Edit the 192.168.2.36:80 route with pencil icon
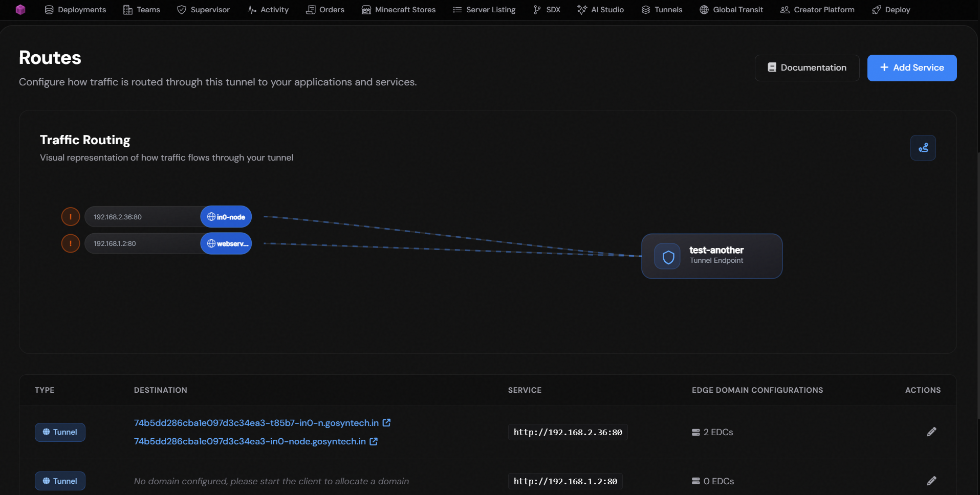 (x=931, y=432)
